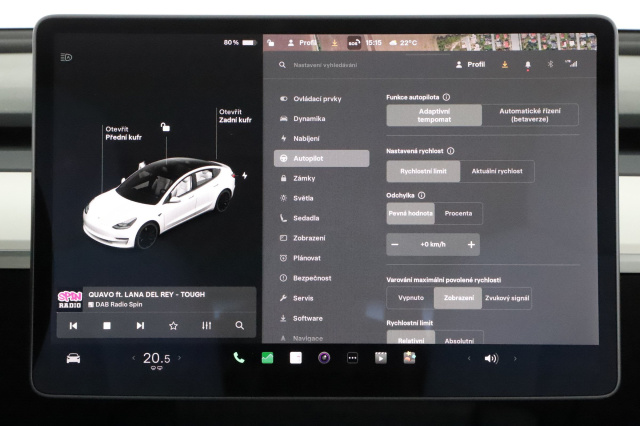Open the Nabíjení settings menu

305,138
